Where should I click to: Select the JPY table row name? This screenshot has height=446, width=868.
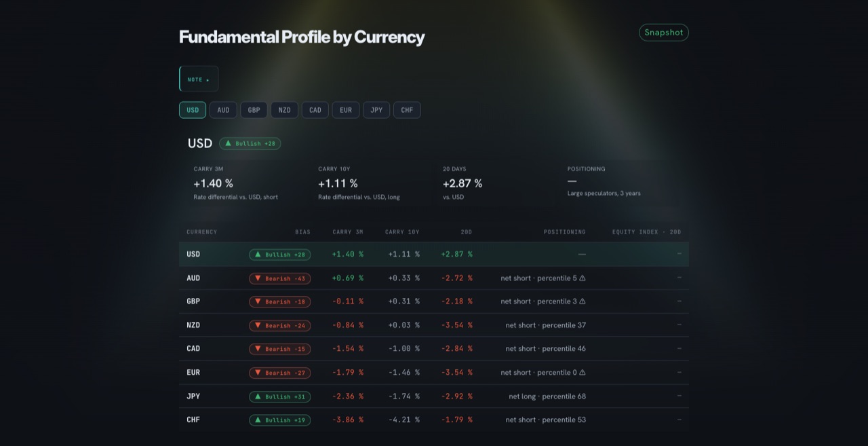pyautogui.click(x=193, y=396)
